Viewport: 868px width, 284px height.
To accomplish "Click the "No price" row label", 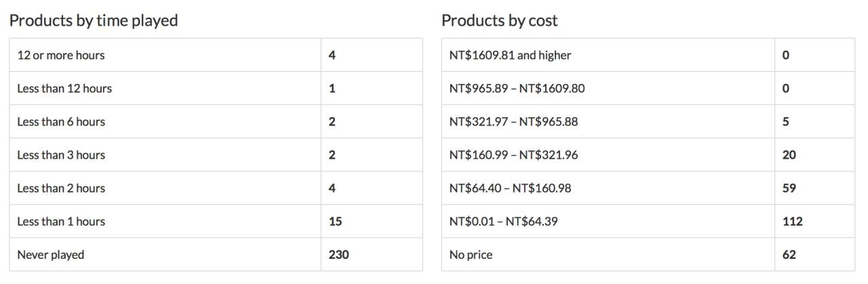I will 471,255.
